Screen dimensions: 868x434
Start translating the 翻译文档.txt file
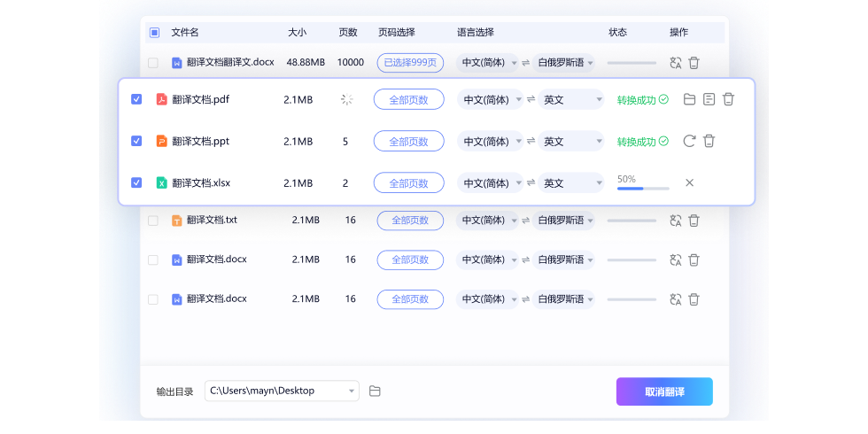click(676, 221)
